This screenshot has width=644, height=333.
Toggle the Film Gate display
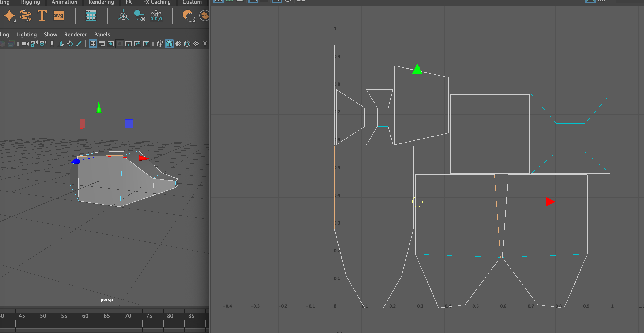[102, 44]
